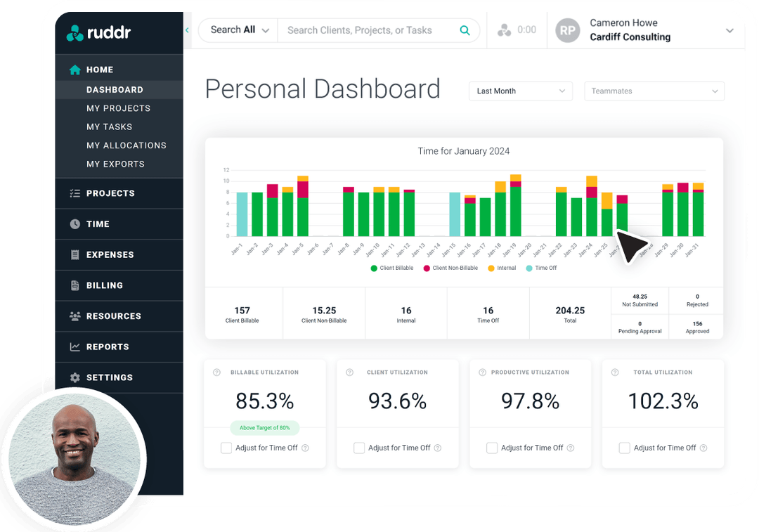Select the Projects checklist icon in sidebar
Viewport: 759px width, 532px height.
(76, 193)
